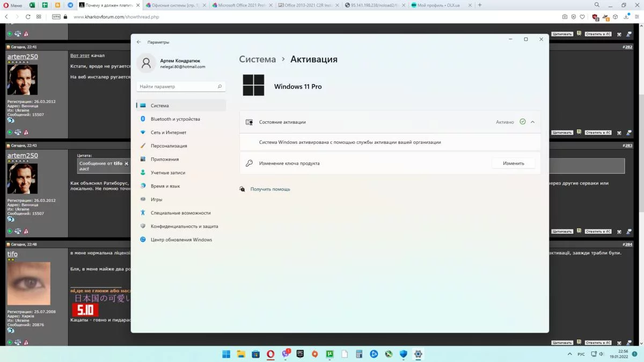Click the Windows Start button on the taskbar
Viewport: 644px width, 362px height.
(226, 354)
